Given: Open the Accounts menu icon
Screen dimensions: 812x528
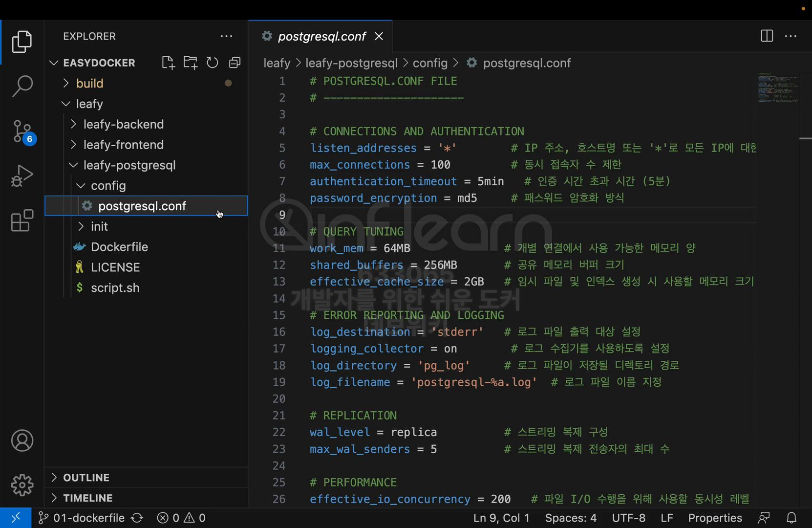Looking at the screenshot, I should (22, 440).
